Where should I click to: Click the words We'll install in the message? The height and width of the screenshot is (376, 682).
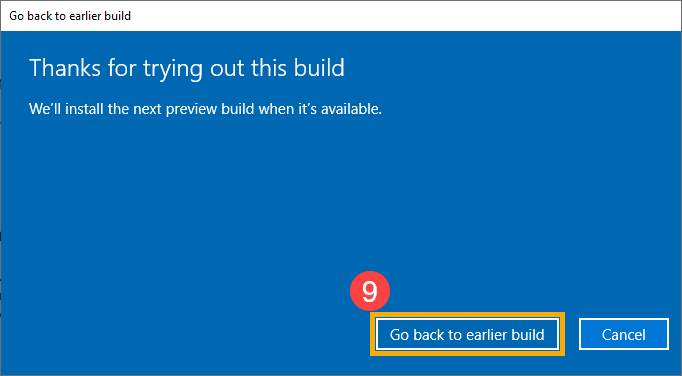(x=66, y=109)
